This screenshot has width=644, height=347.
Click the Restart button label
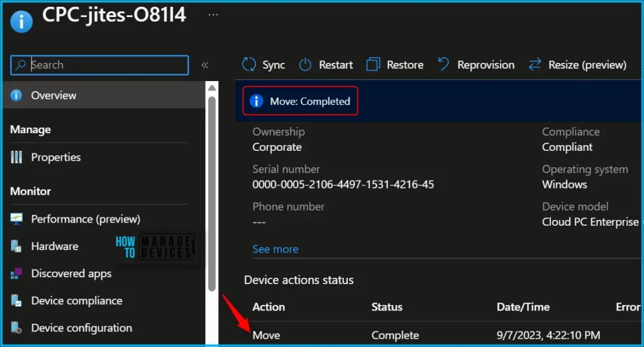pyautogui.click(x=336, y=65)
